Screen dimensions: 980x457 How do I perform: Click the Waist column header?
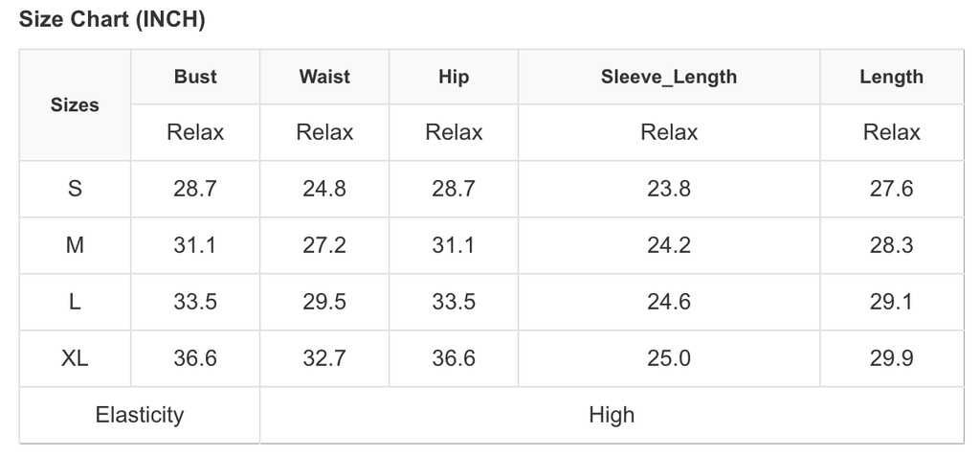coord(324,78)
